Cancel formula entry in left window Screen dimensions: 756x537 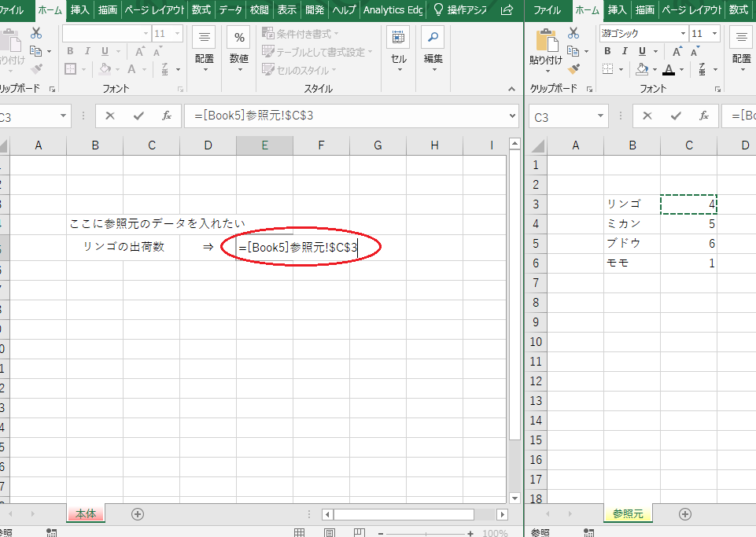[110, 116]
